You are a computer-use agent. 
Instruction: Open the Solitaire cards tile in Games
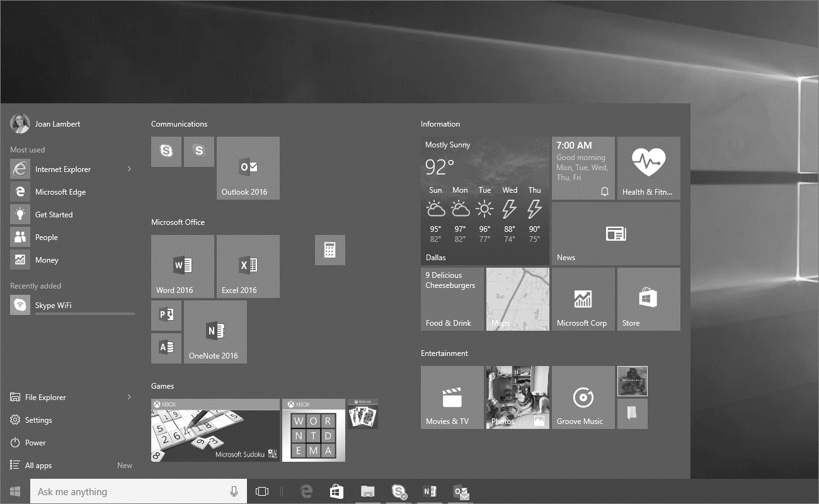point(363,414)
